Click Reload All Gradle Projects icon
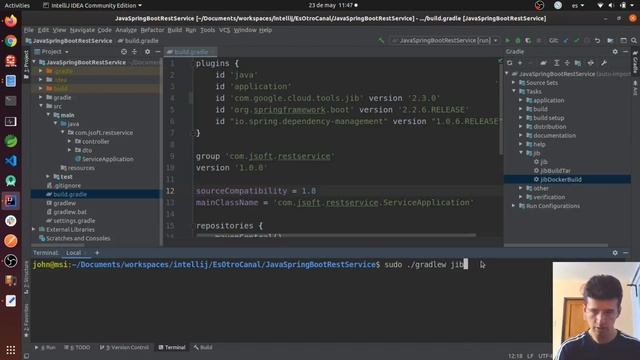This screenshot has height=360, width=640. [x=509, y=63]
